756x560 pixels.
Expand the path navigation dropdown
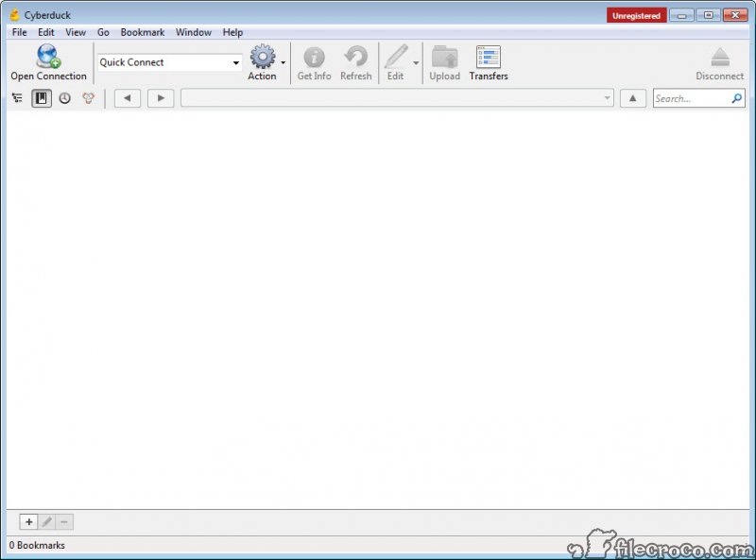[607, 98]
